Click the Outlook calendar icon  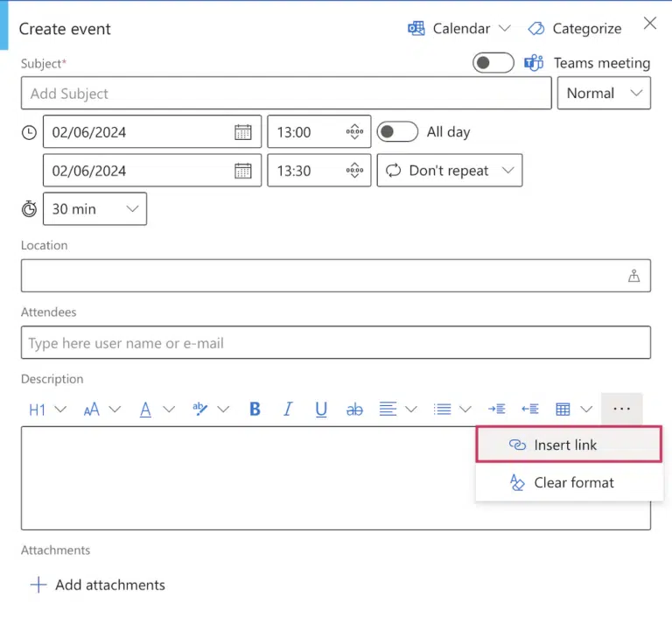coord(416,28)
